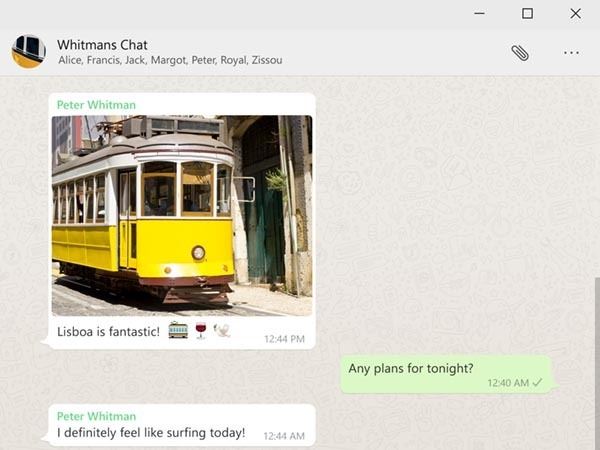Open the Whitmans Chat group title

[x=102, y=45]
